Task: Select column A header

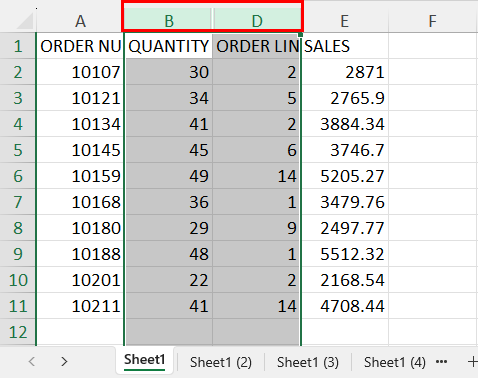Action: click(x=80, y=21)
